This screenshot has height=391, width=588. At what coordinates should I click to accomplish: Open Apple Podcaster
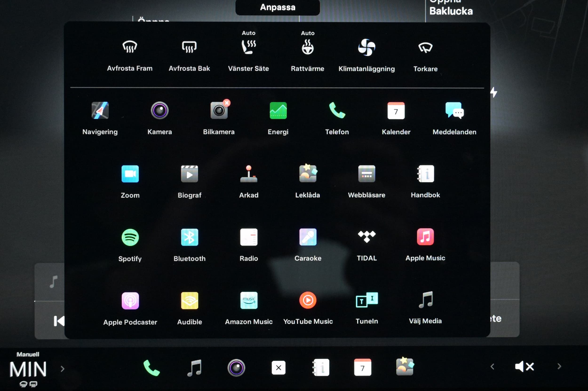click(130, 301)
